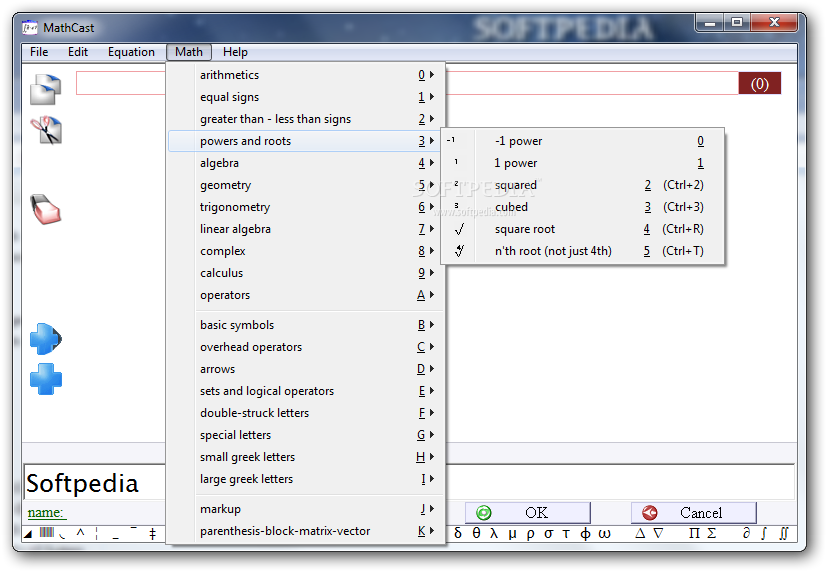Click the double dagger ‡ symbol
The image size is (827, 572).
[152, 534]
